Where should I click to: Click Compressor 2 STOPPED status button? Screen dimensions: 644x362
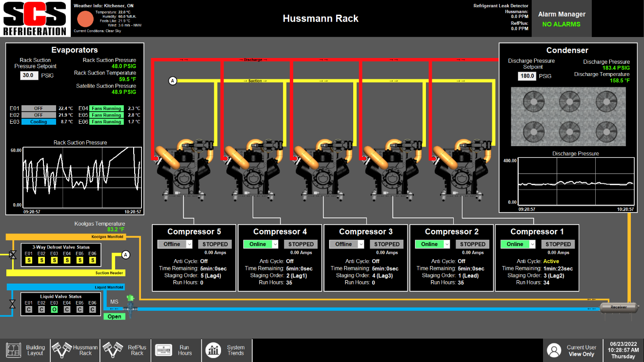coord(473,244)
